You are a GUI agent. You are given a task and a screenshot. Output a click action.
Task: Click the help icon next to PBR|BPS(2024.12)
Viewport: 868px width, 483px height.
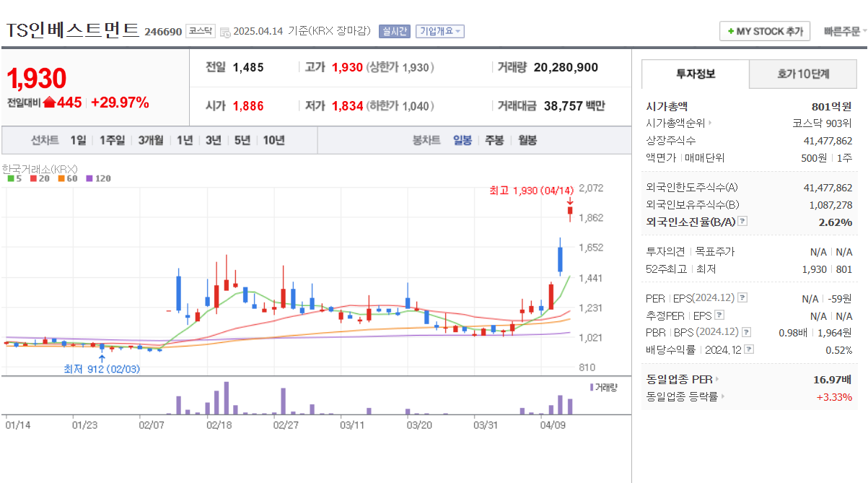point(746,332)
